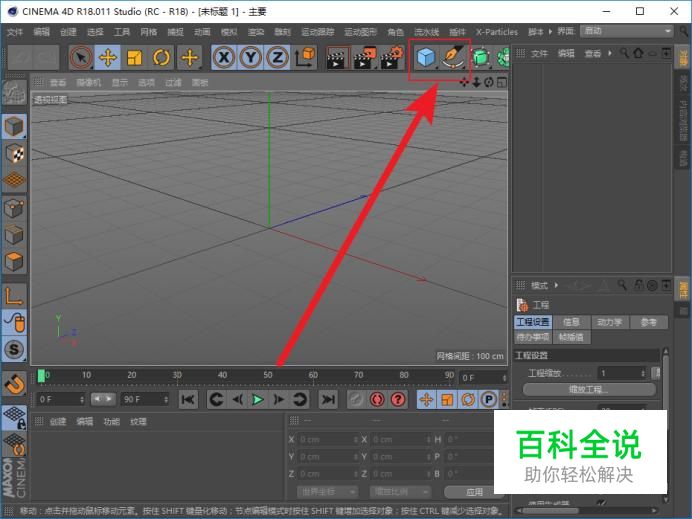692x519 pixels.
Task: Select the Scale tool
Action: [x=135, y=58]
